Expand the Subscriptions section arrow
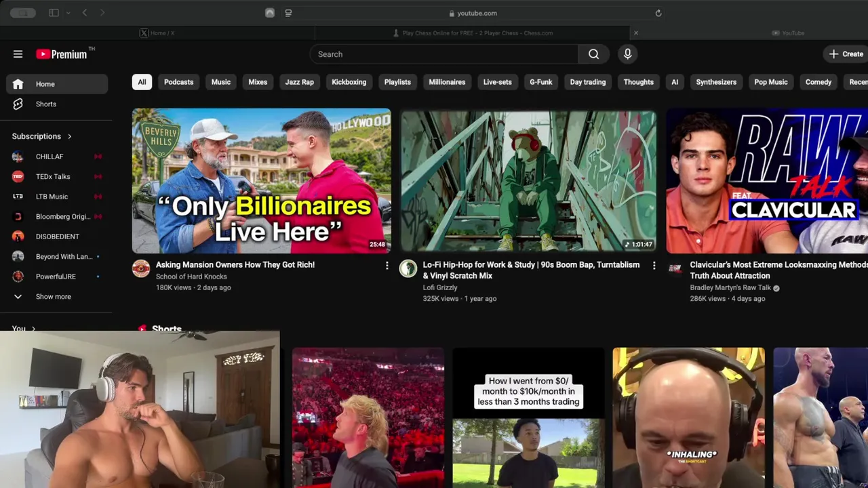This screenshot has width=868, height=488. [x=69, y=136]
